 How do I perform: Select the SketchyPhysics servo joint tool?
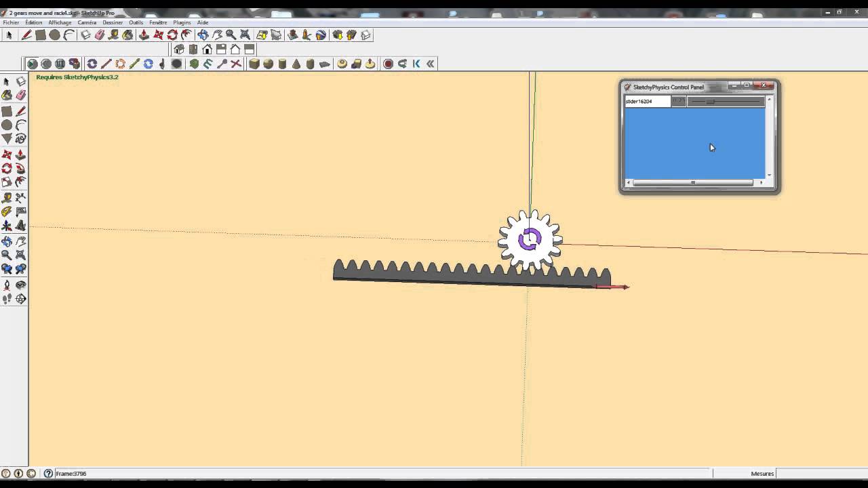click(120, 64)
